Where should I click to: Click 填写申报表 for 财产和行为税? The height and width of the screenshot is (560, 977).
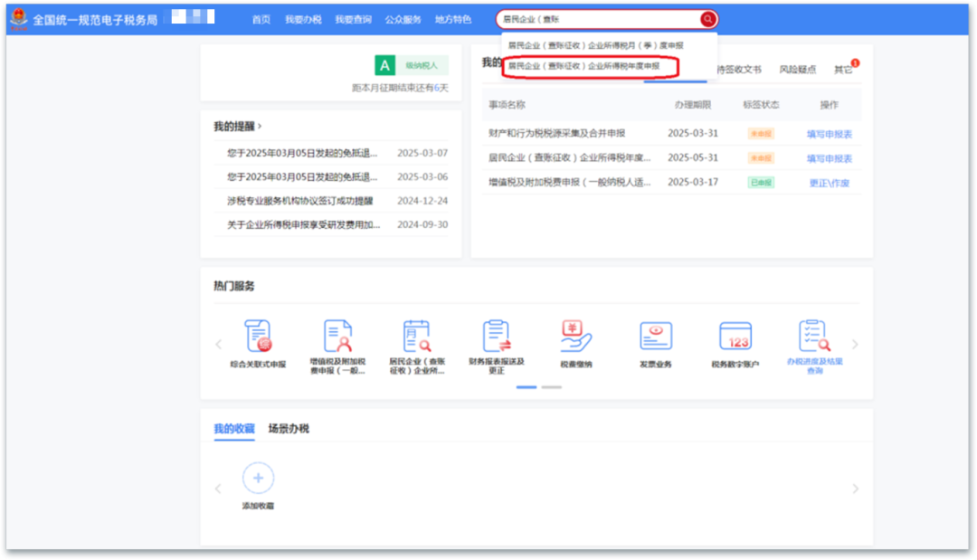[829, 134]
